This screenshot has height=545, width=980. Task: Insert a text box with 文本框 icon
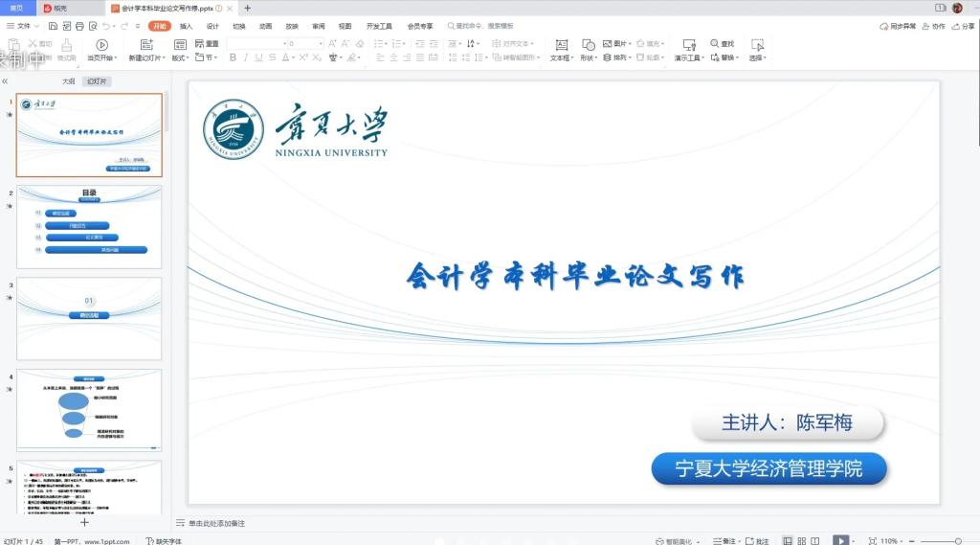coord(562,45)
